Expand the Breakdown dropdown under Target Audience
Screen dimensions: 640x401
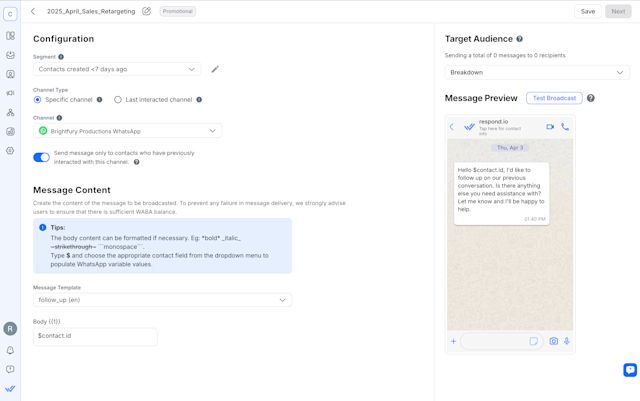pyautogui.click(x=537, y=72)
